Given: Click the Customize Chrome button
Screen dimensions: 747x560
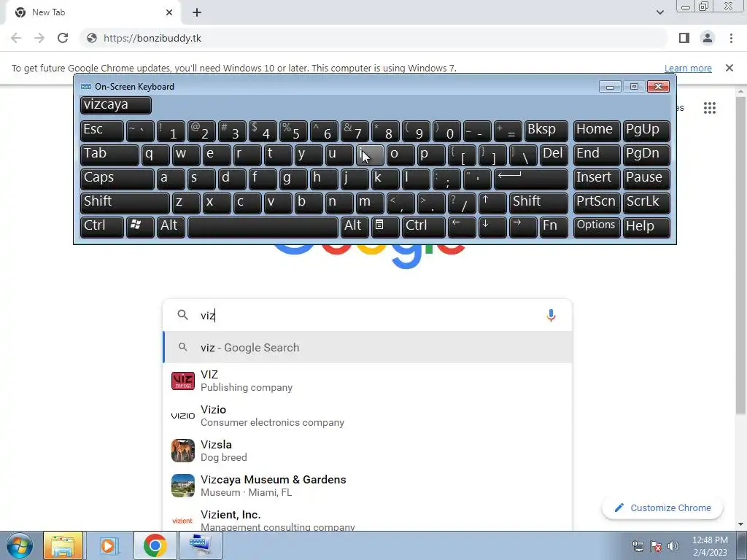Looking at the screenshot, I should (x=662, y=508).
